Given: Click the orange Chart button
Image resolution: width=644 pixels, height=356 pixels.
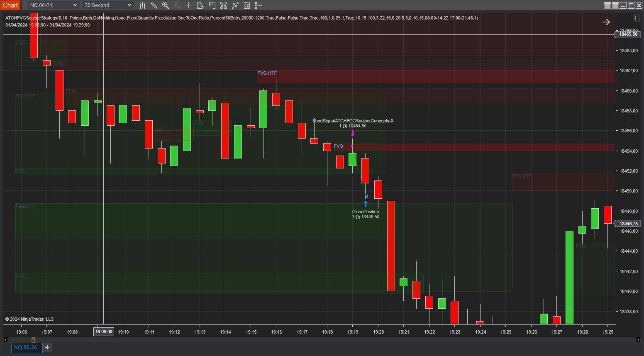Looking at the screenshot, I should click(10, 5).
